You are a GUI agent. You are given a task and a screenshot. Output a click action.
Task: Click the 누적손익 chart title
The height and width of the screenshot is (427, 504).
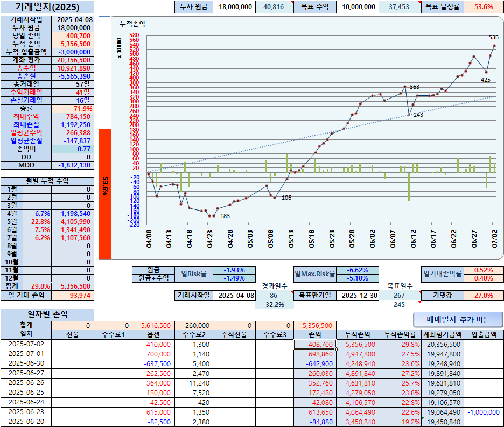click(x=132, y=24)
